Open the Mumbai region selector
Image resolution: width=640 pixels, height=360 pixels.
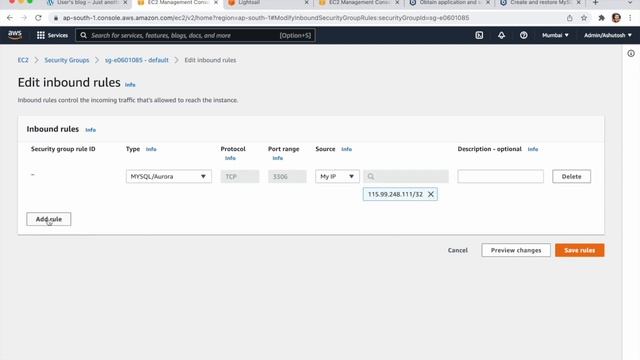[555, 36]
